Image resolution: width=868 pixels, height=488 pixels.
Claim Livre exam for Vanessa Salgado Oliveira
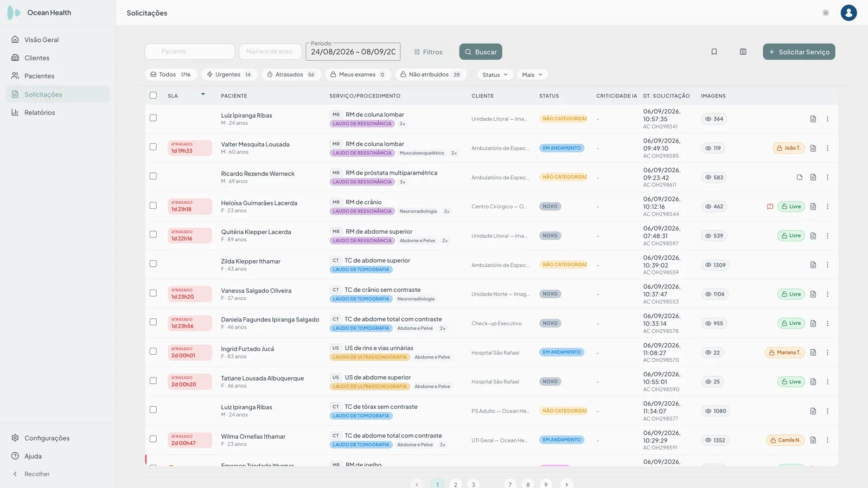[791, 294]
